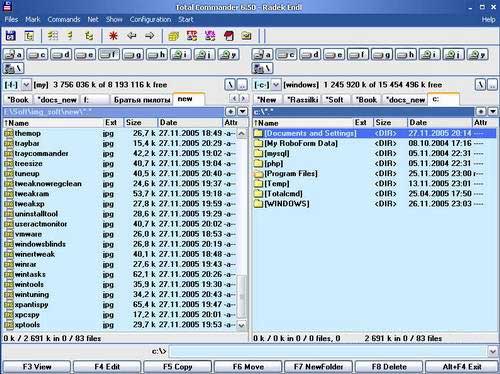Open the Files menu

[11, 19]
